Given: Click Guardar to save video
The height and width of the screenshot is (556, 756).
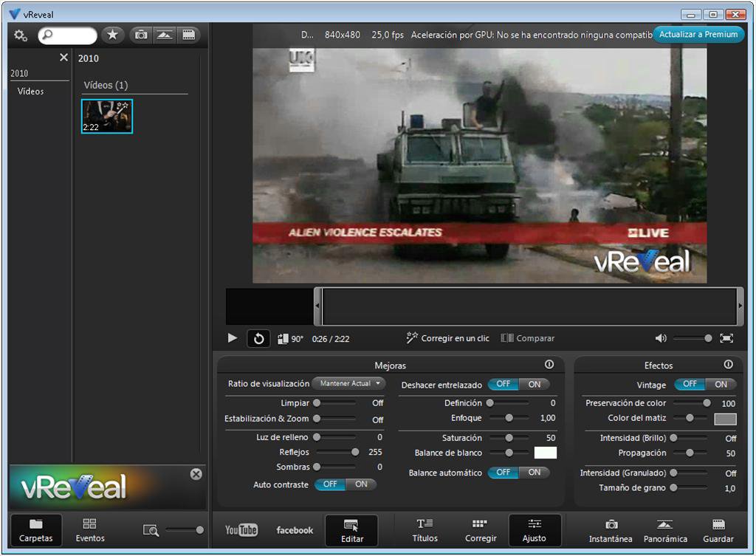Looking at the screenshot, I should 718,530.
